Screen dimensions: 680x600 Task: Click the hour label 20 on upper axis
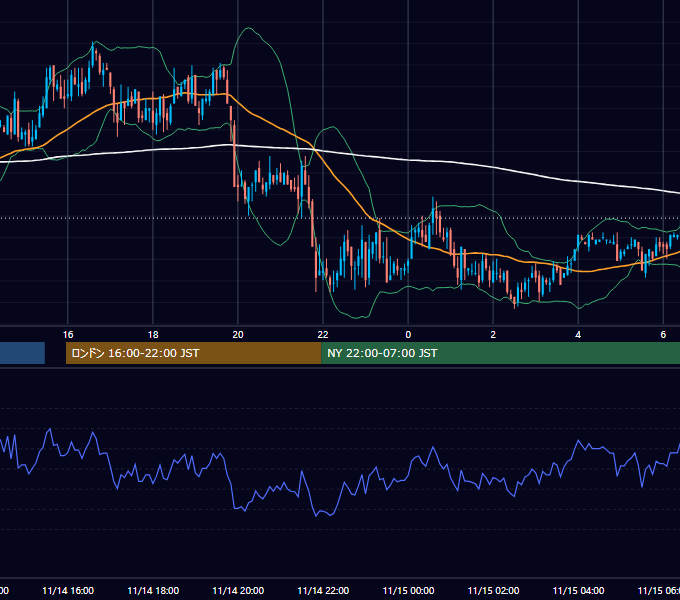click(x=238, y=335)
